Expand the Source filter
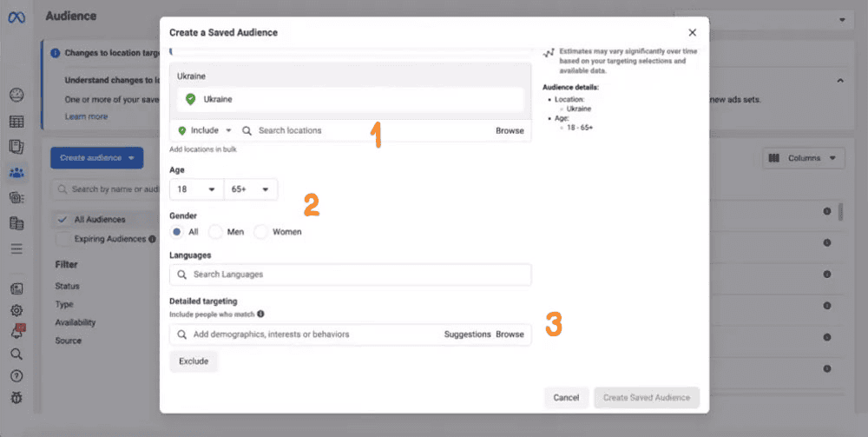868x437 pixels. click(x=68, y=341)
